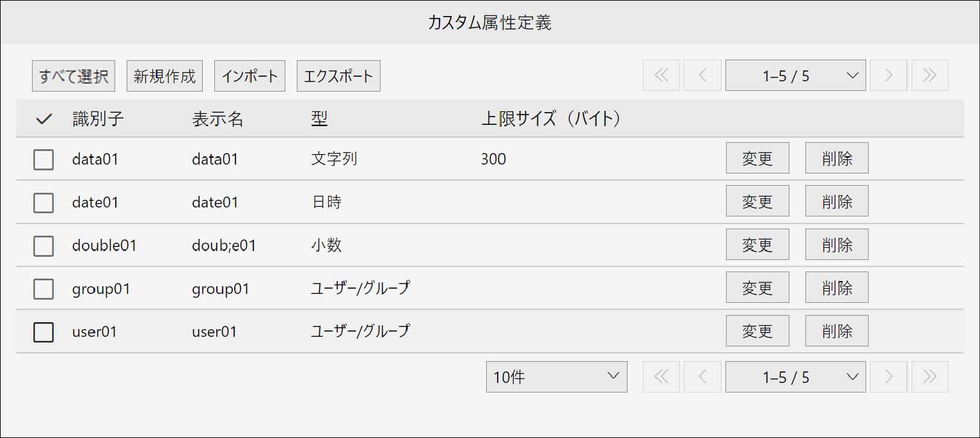The image size is (980, 438).
Task: Click top previous page arrow
Action: coord(702,76)
